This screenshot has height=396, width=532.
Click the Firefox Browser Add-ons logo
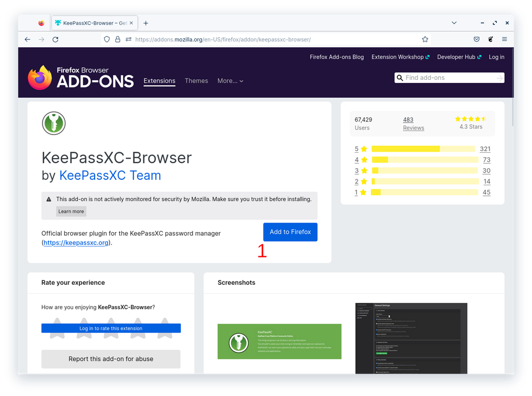coord(81,78)
